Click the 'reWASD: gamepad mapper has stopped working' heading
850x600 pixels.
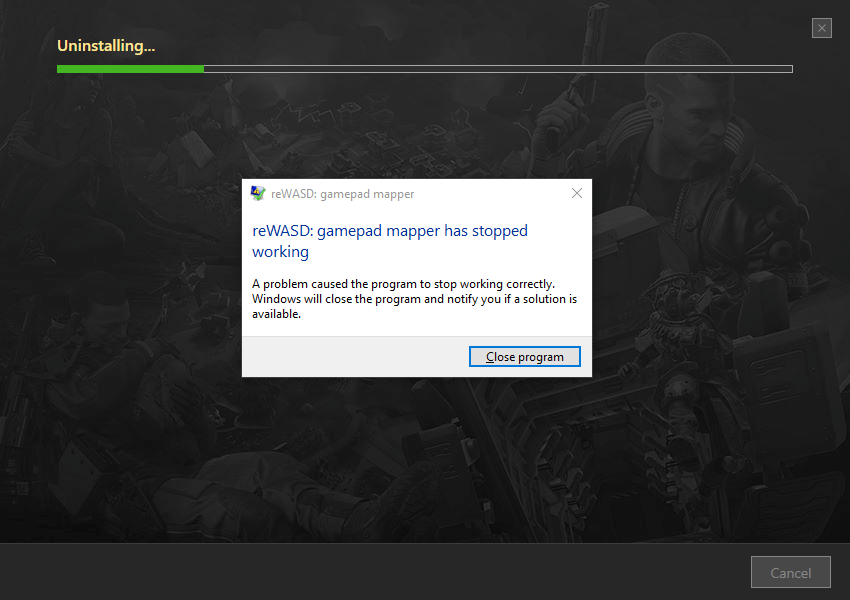coord(390,241)
